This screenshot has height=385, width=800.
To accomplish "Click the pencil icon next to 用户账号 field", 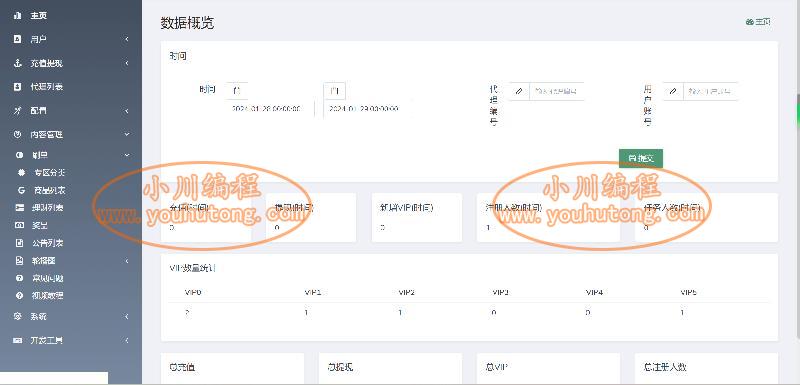I will (x=673, y=91).
